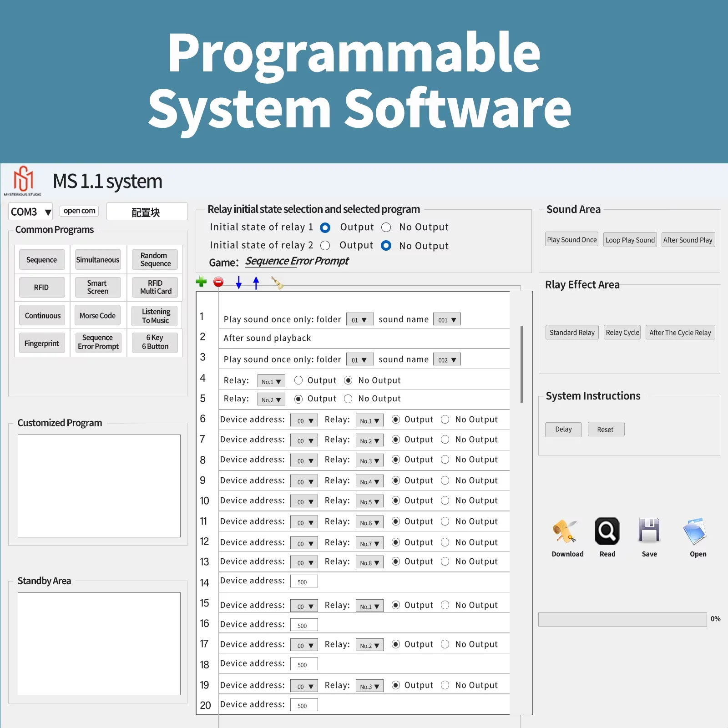Choose the Smart Screen program
Viewport: 728px width, 728px height.
98,288
